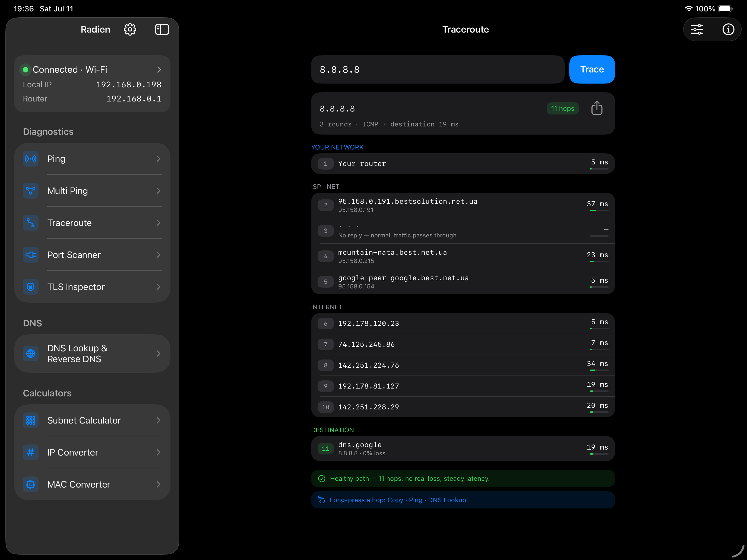Click the battery indicator in the status bar
This screenshot has width=747, height=560.
coord(725,9)
